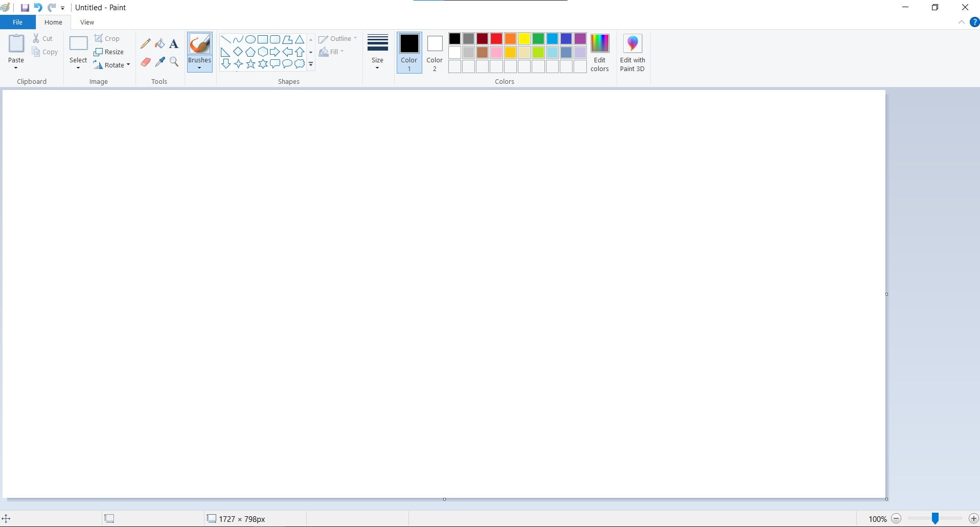This screenshot has width=980, height=527.
Task: Choose the Polygon shape
Action: tap(287, 39)
